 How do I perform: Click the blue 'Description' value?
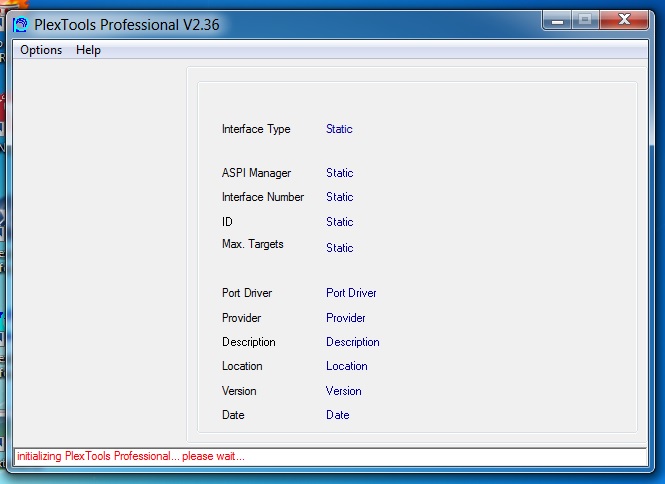353,342
